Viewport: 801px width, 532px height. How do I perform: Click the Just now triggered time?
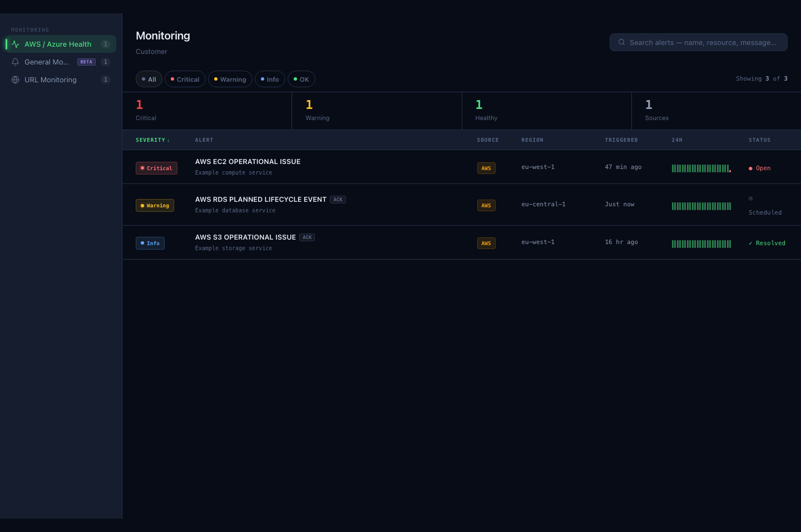(x=620, y=204)
